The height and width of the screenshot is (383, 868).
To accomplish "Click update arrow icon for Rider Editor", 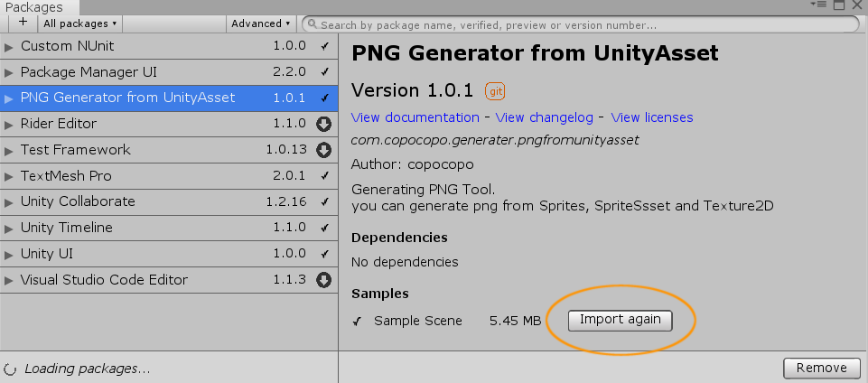I will coord(324,124).
